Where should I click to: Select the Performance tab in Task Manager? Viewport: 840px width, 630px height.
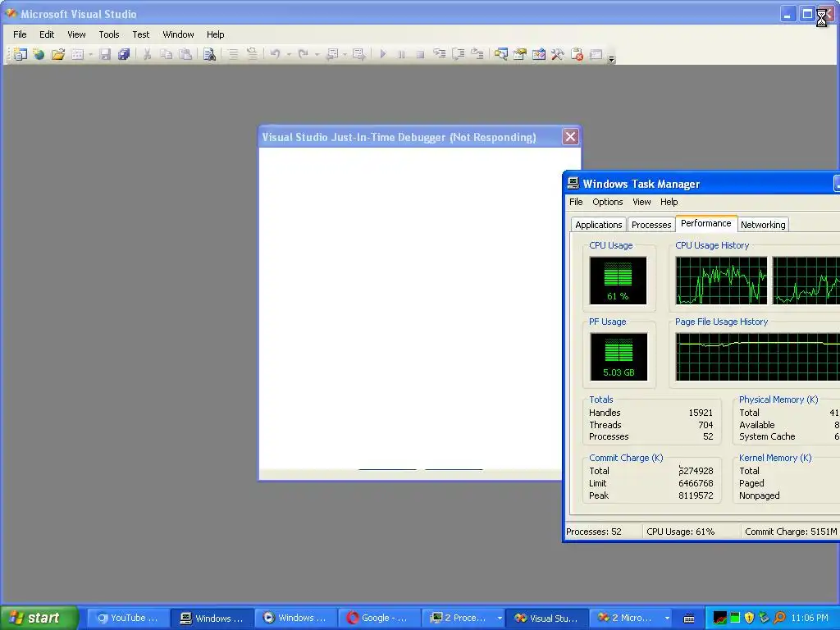(706, 223)
